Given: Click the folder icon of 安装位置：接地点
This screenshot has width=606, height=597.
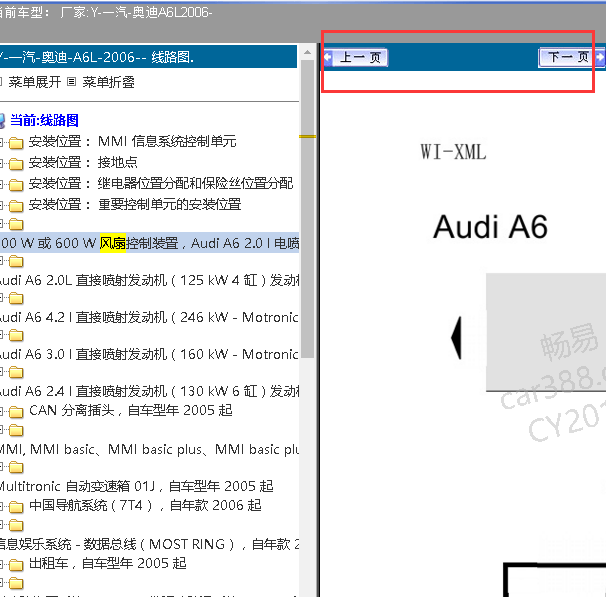Looking at the screenshot, I should click(16, 164).
